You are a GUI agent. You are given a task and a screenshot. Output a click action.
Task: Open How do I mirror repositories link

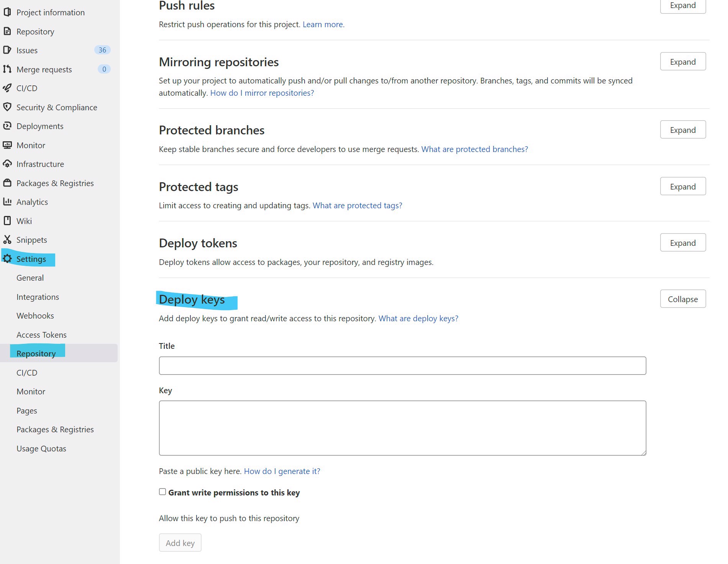click(262, 93)
